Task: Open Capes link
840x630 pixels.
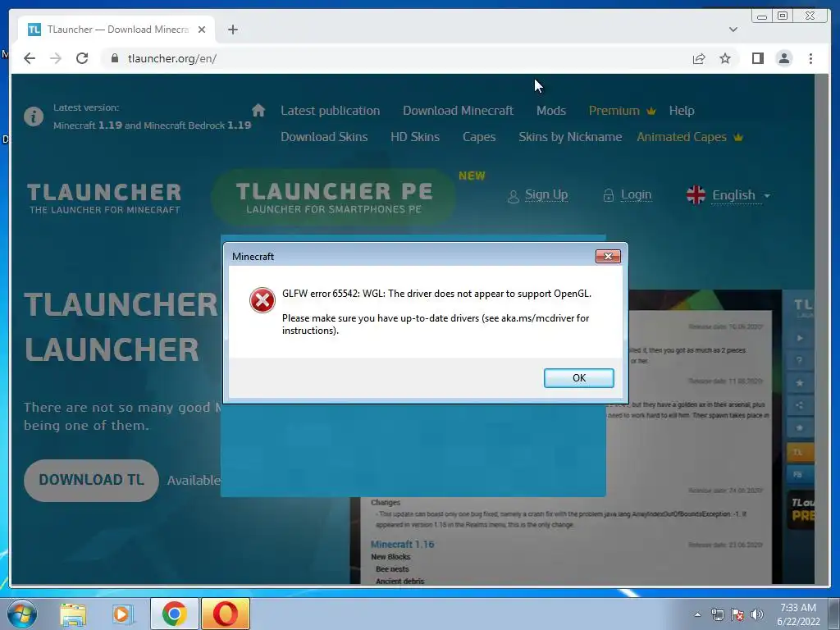Action: [479, 137]
